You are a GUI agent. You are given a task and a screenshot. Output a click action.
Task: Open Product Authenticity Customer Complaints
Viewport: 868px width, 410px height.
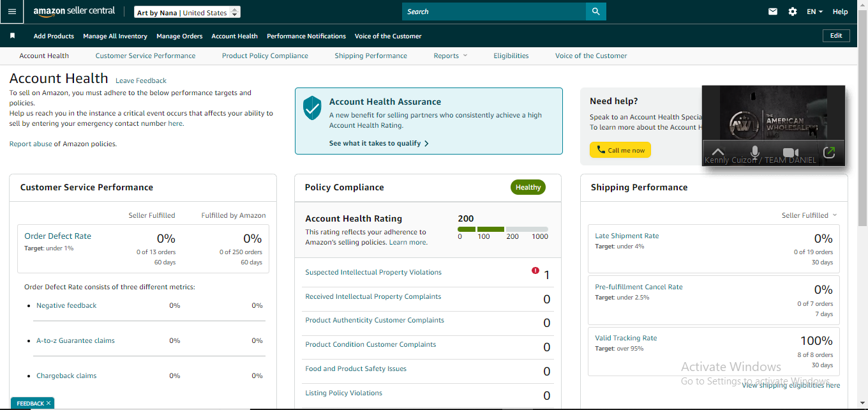(375, 320)
